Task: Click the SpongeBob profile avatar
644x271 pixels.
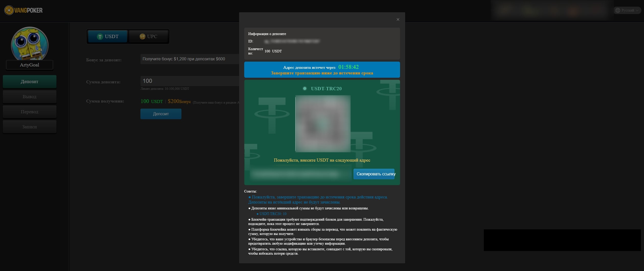Action: (x=30, y=43)
